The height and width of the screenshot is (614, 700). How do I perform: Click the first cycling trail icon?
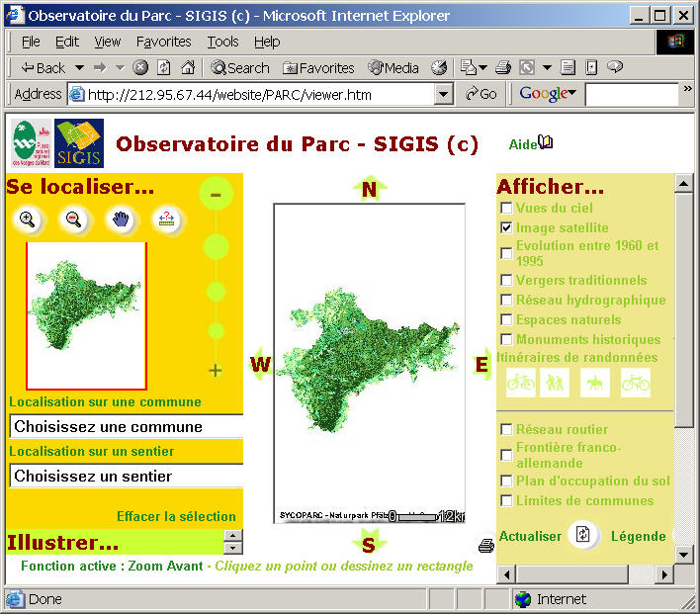point(521,383)
